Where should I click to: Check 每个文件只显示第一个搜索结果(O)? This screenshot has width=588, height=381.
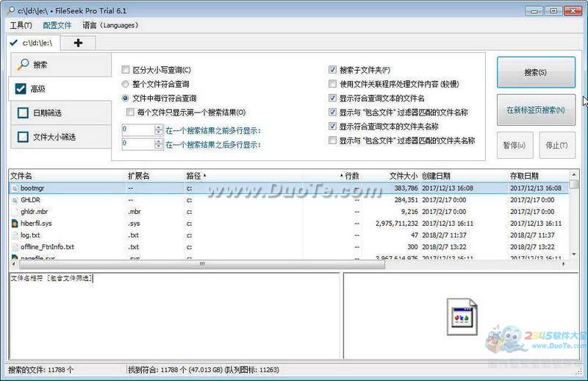130,113
